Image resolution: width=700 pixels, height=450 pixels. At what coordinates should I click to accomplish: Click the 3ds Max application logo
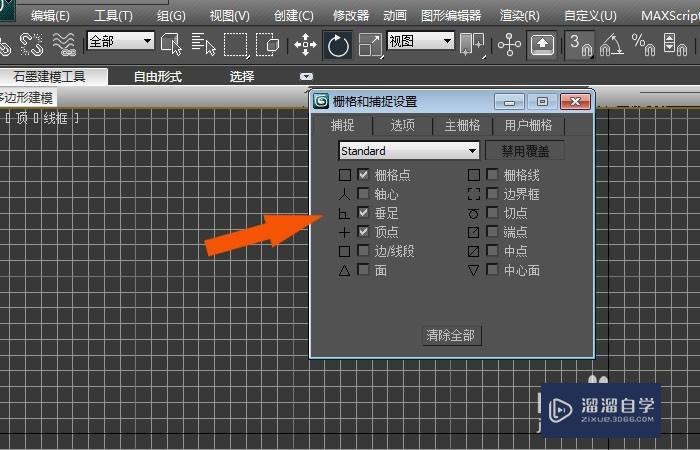tap(7, 10)
